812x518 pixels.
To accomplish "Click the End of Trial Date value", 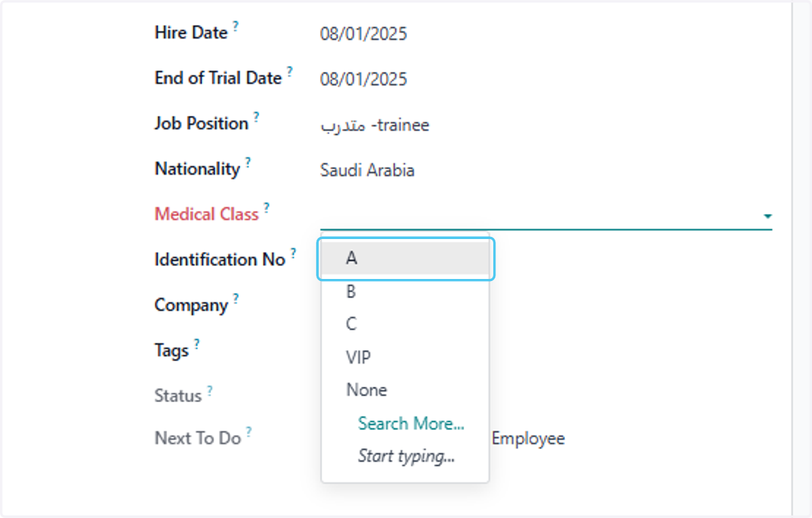I will pyautogui.click(x=363, y=79).
